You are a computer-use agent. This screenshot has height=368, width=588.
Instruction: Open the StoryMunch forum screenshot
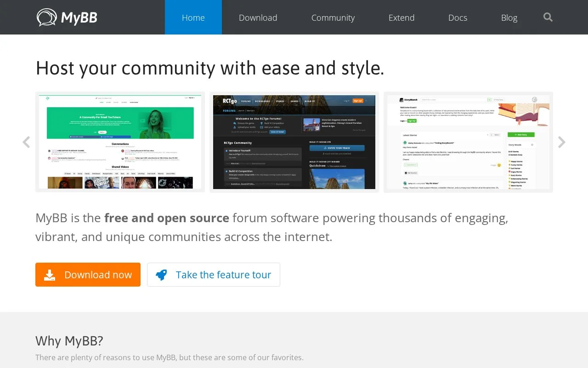[468, 142]
